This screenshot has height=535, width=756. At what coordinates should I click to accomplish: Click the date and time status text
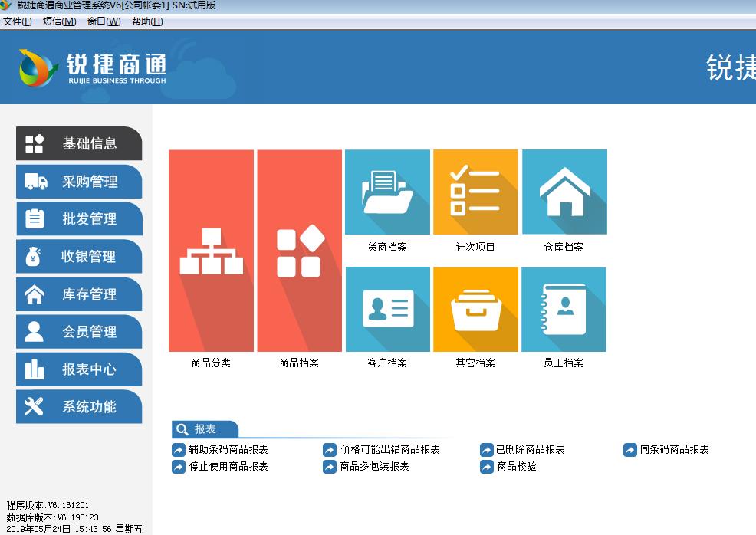pos(74,529)
